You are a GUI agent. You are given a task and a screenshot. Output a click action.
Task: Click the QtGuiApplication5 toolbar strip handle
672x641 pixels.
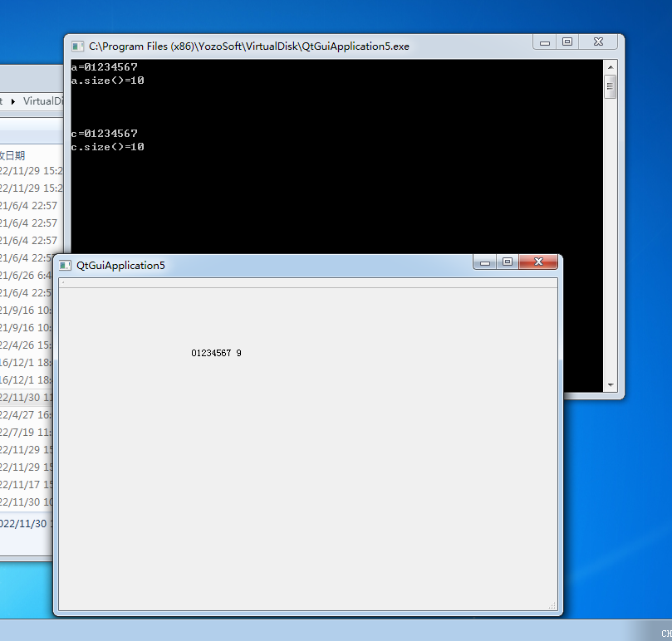pyautogui.click(x=63, y=283)
